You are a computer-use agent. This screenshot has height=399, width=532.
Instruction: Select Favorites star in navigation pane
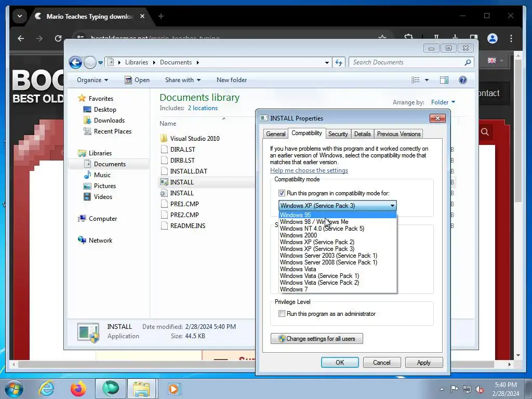pos(82,98)
